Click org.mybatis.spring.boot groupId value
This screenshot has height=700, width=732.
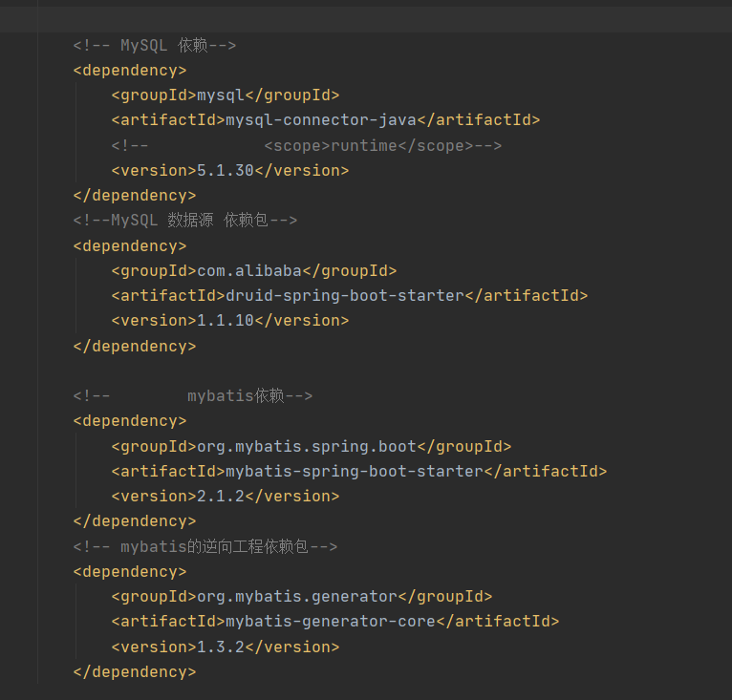tap(306, 447)
